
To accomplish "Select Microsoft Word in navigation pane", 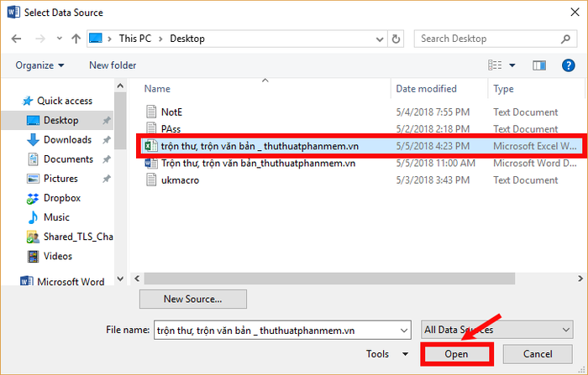I will (71, 282).
